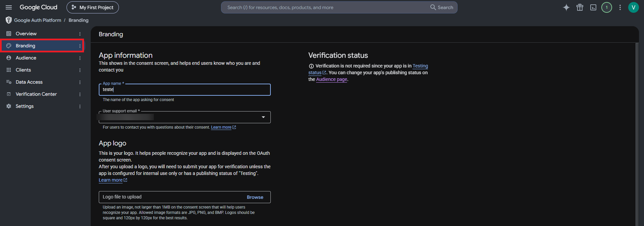Click 'The name of the app asking for consent'
This screenshot has height=226, width=644.
[x=138, y=100]
